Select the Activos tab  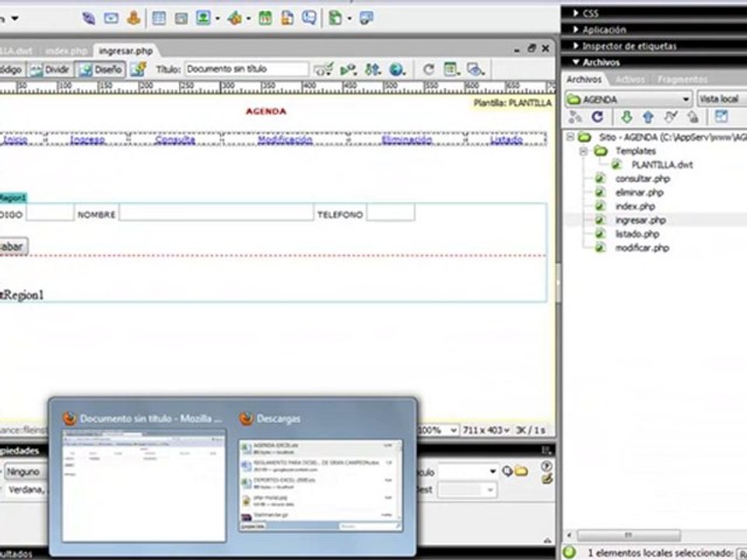point(630,79)
